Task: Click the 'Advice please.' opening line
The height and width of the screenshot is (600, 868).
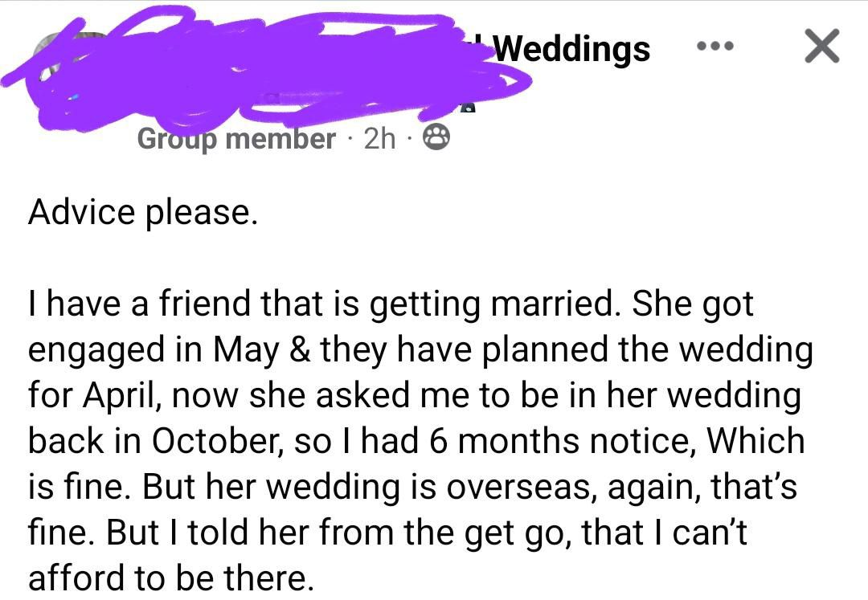Action: pyautogui.click(x=143, y=212)
